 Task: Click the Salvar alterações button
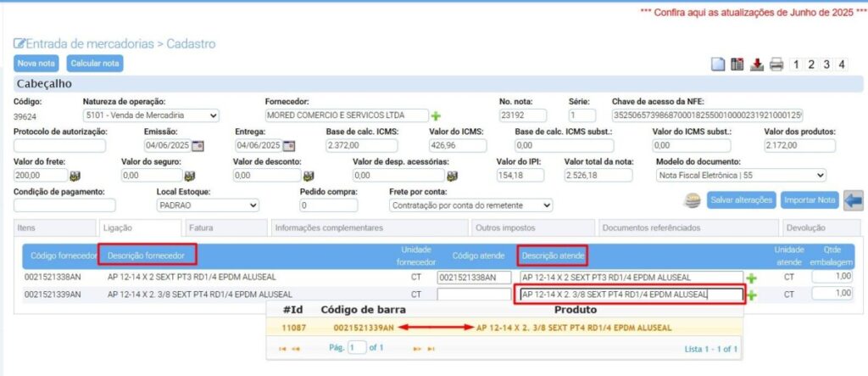(x=741, y=200)
